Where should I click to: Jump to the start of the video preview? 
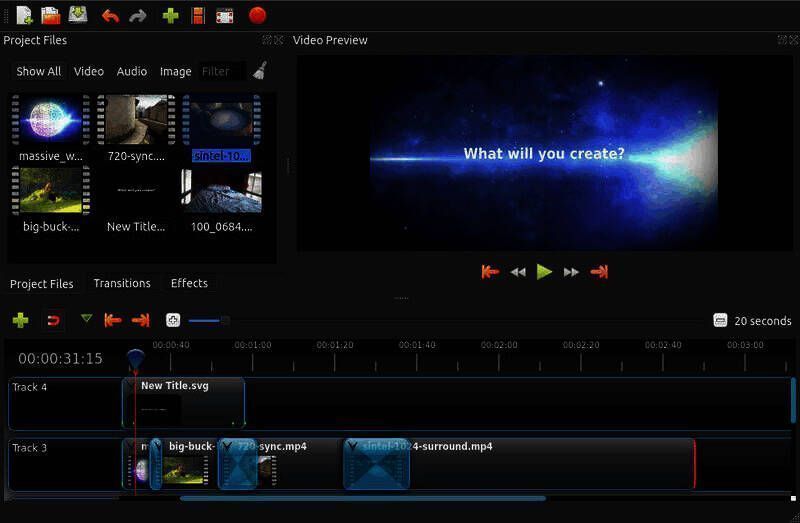(x=490, y=271)
